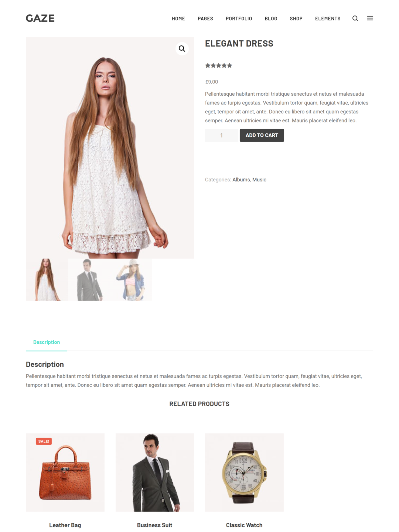Open the Albums category link
The image size is (399, 532).
pyautogui.click(x=241, y=180)
